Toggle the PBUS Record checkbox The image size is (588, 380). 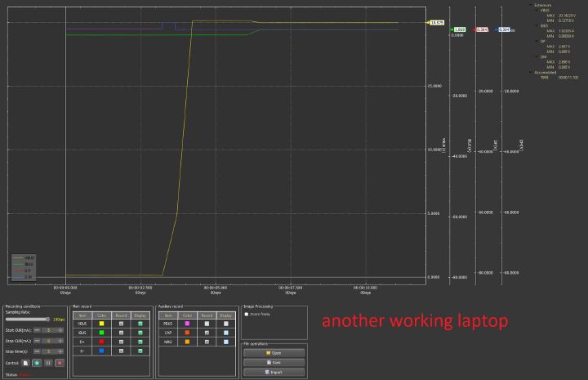207,324
